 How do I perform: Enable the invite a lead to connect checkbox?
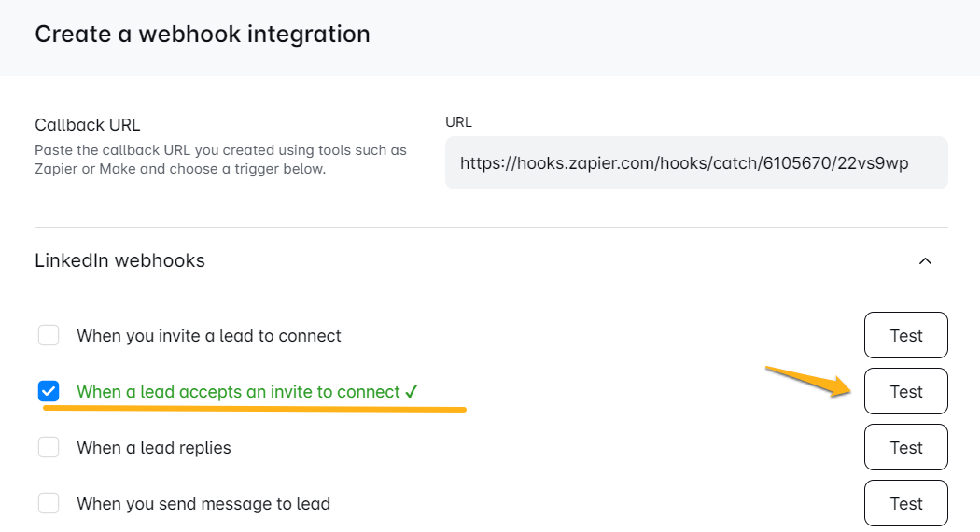(x=49, y=335)
